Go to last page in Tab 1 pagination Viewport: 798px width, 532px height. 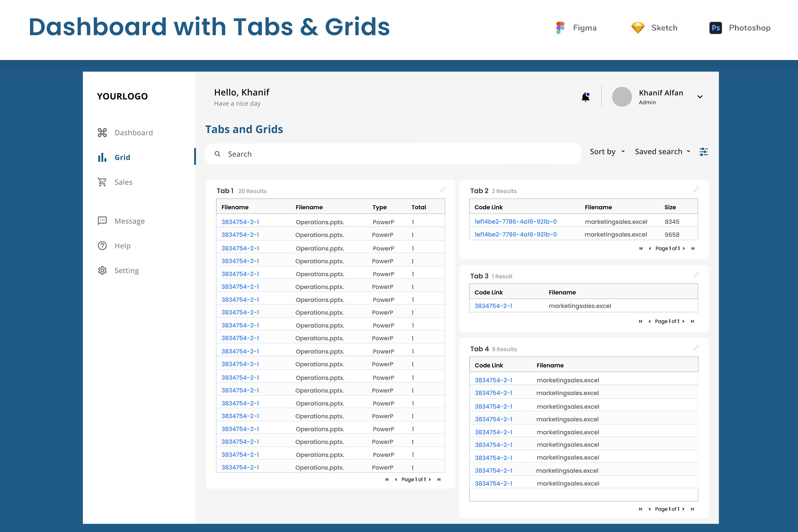click(x=439, y=479)
